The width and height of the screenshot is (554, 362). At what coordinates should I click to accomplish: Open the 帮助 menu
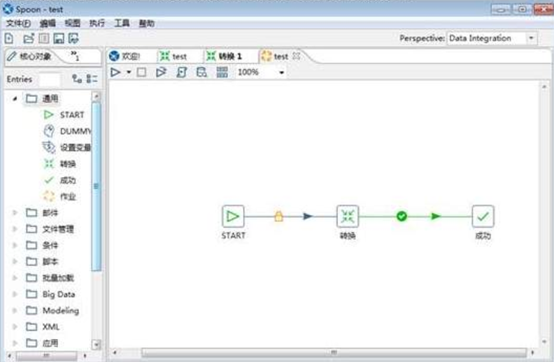147,23
